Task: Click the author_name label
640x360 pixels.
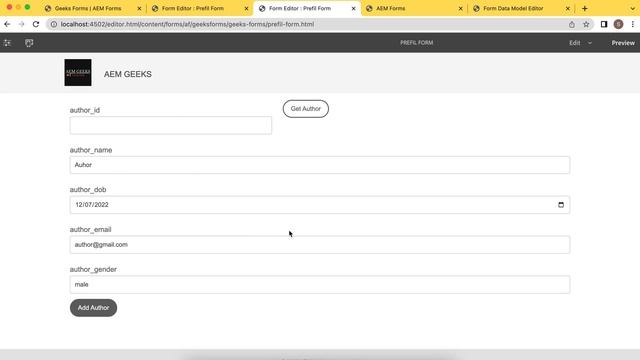Action: click(x=91, y=150)
